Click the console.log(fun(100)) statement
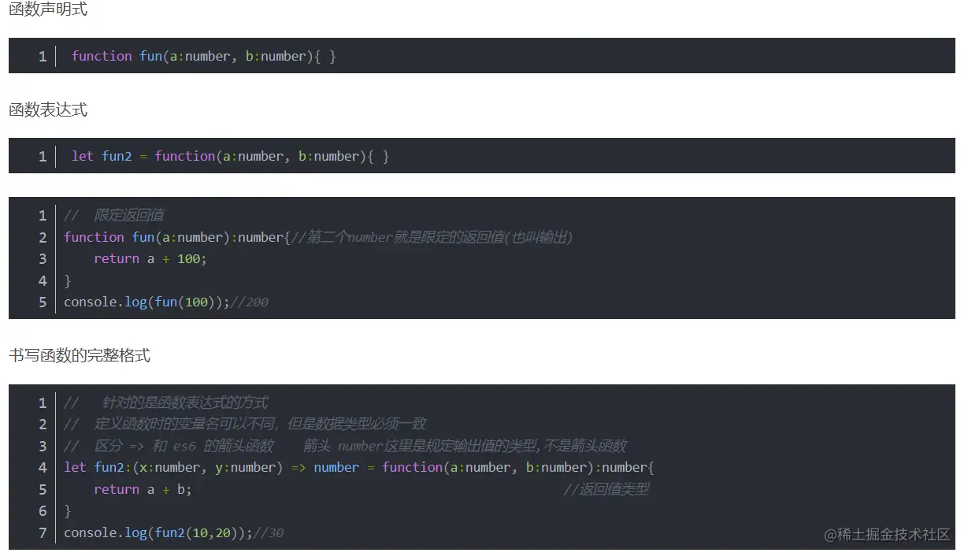Viewport: 968px width, 560px height. [146, 302]
